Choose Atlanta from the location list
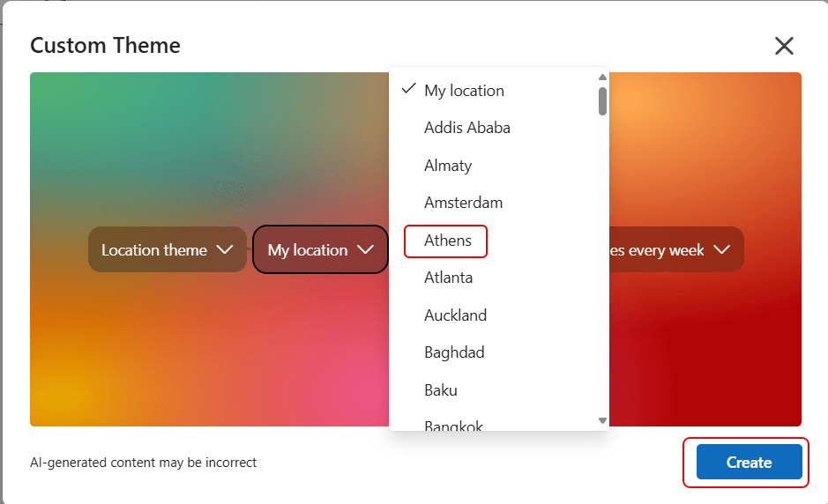The height and width of the screenshot is (504, 828). 448,278
